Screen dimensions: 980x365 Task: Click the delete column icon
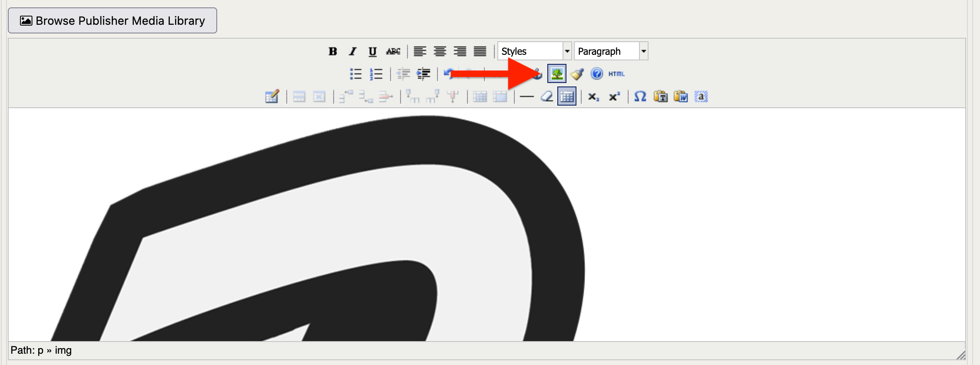pos(453,96)
